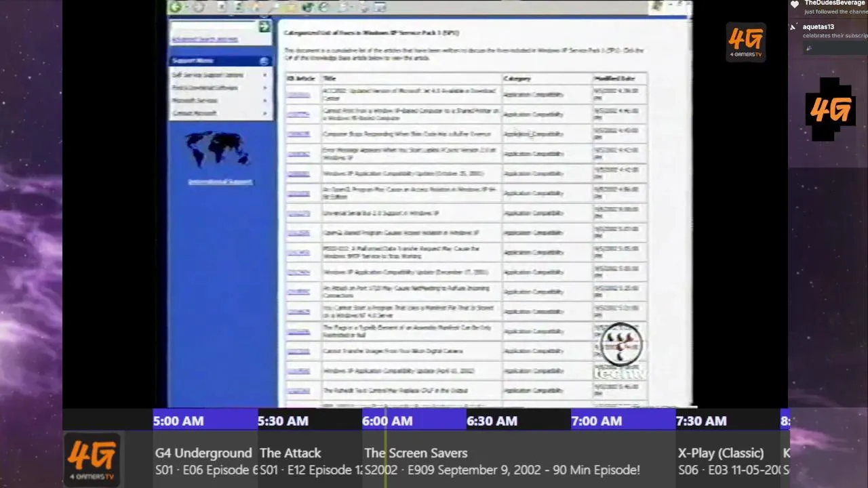Expand arrow next to Find a Download Software
This screenshot has width=868, height=488.
coord(265,87)
